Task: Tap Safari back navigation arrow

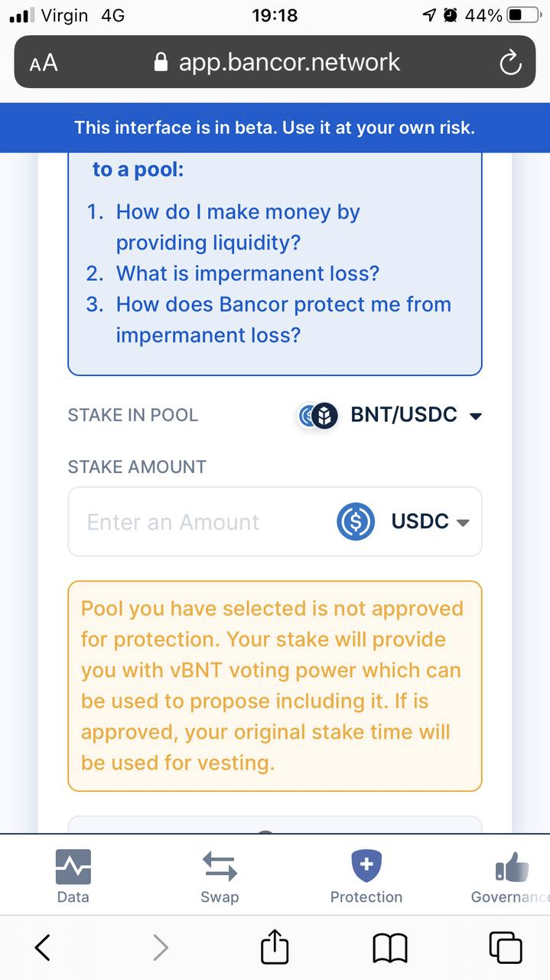Action: [x=43, y=947]
